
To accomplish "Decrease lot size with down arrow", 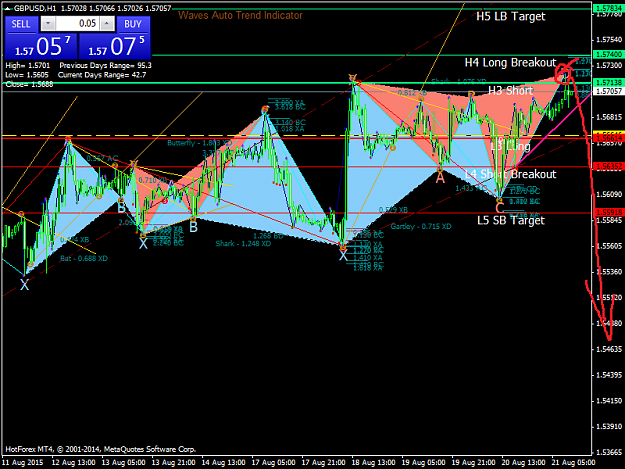I will coord(48,24).
